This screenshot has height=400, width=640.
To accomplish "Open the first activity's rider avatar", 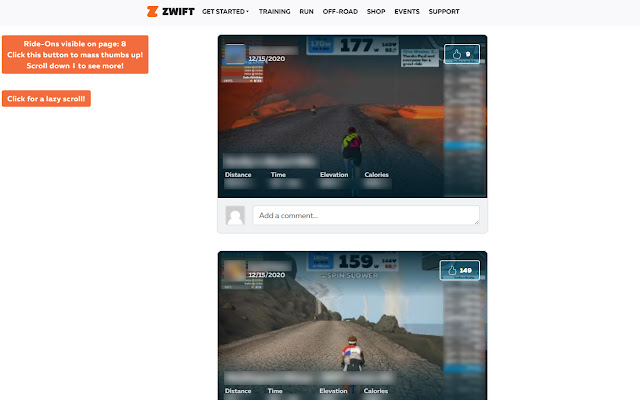I will 235,54.
